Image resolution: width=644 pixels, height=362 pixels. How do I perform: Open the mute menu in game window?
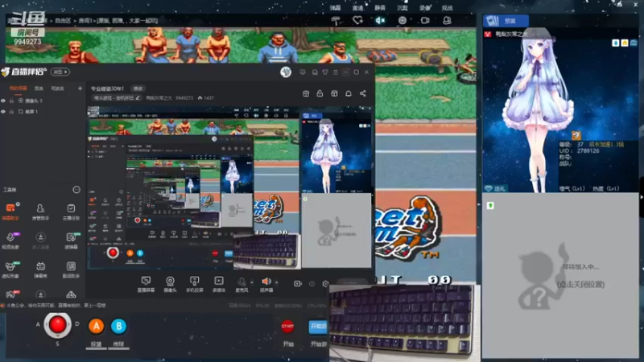380,8
